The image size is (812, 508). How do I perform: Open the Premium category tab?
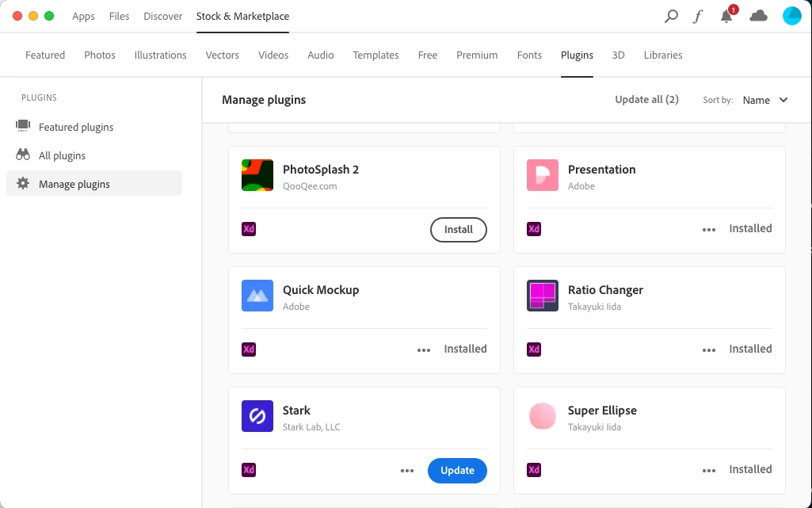(x=477, y=55)
